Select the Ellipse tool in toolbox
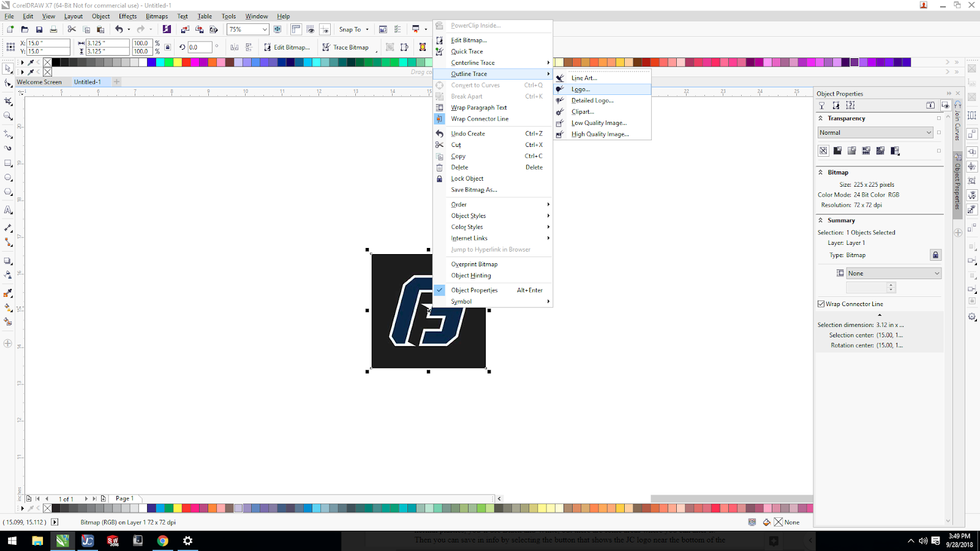This screenshot has height=551, width=980. pyautogui.click(x=8, y=178)
